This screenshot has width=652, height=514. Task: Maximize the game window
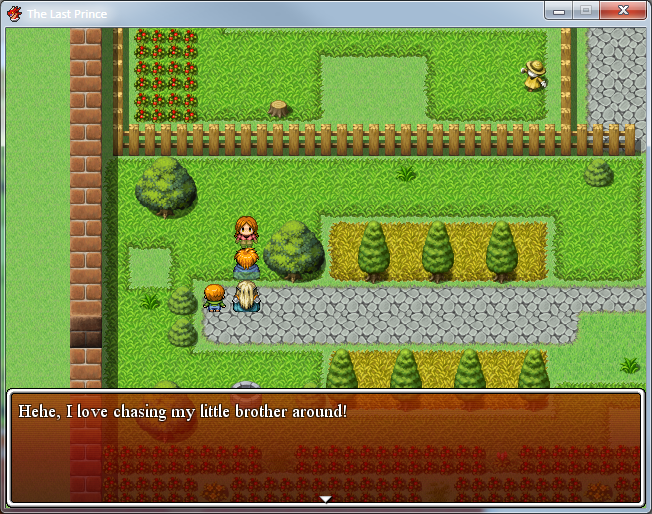tap(585, 11)
